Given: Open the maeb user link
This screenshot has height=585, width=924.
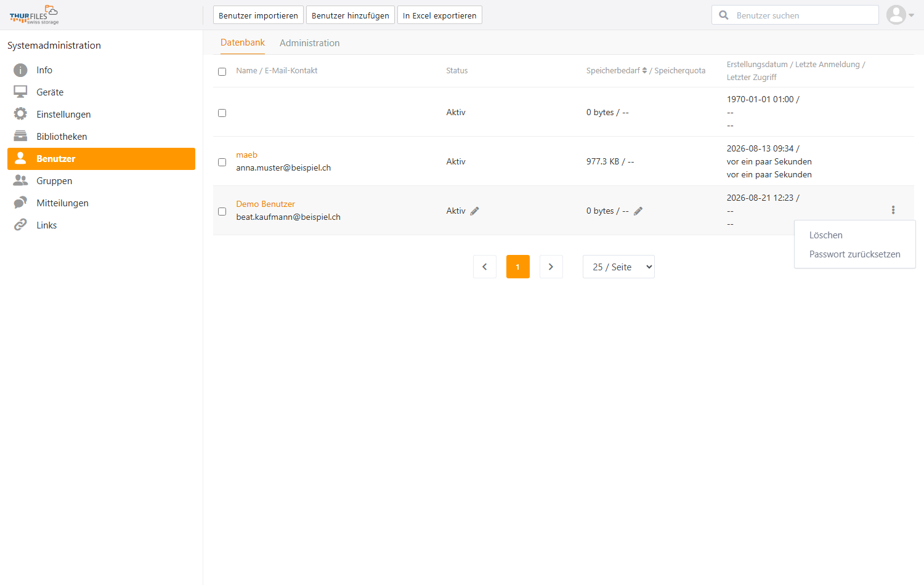Looking at the screenshot, I should (x=247, y=155).
